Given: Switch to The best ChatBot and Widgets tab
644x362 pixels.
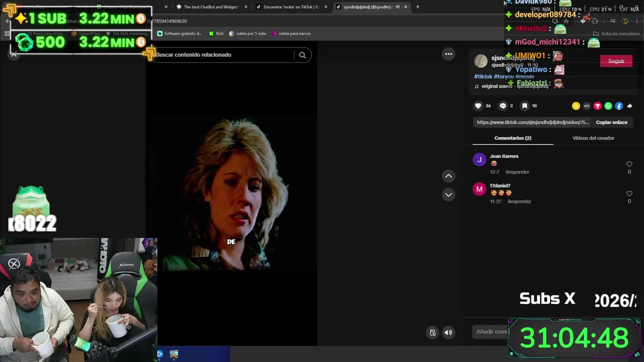Looking at the screenshot, I should pyautogui.click(x=207, y=7).
